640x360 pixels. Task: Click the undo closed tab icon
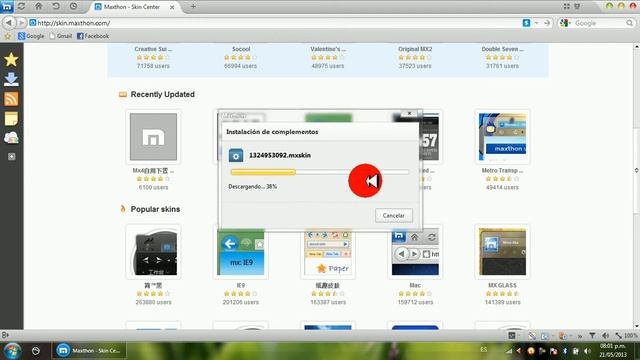(x=56, y=7)
